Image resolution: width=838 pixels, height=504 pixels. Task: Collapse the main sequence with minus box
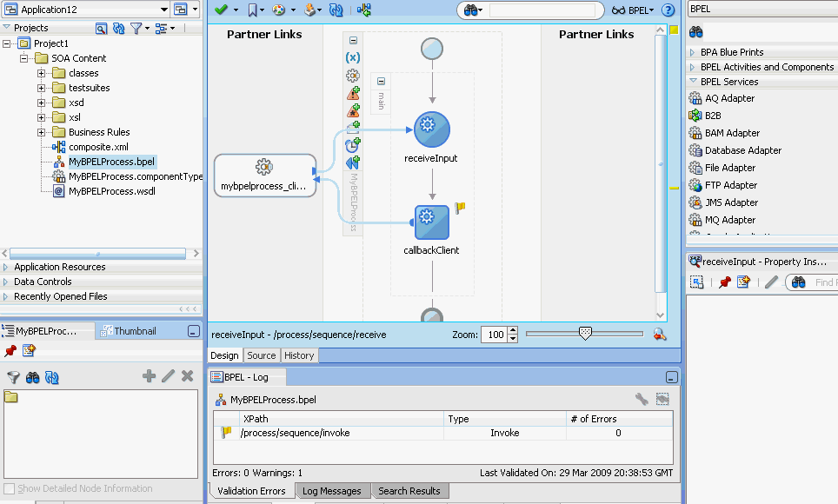(381, 81)
